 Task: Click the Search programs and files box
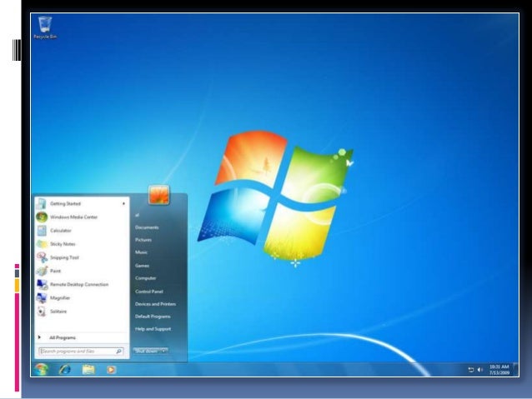[81, 352]
